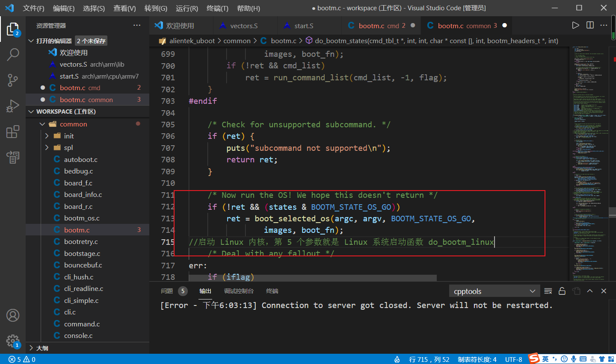Viewport: 616px width, 364px height.
Task: Click errors and warnings count in status bar
Action: coord(22,359)
